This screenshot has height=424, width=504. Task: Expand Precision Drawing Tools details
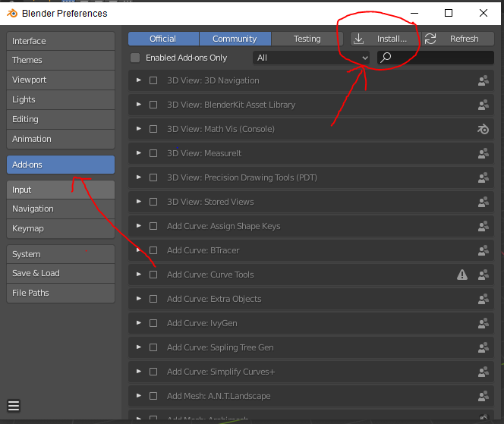pos(139,177)
